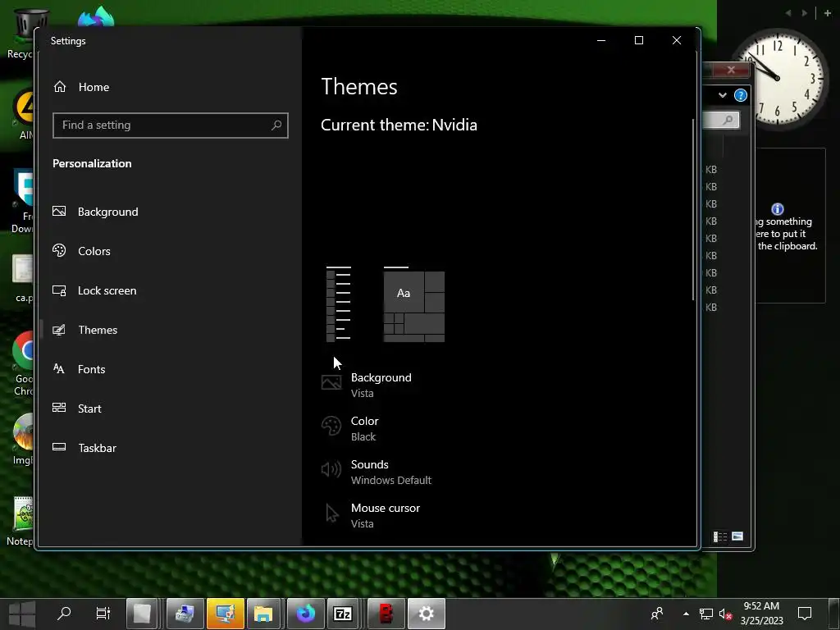
Task: Open the highlighted monitor taskbar app
Action: tap(225, 614)
